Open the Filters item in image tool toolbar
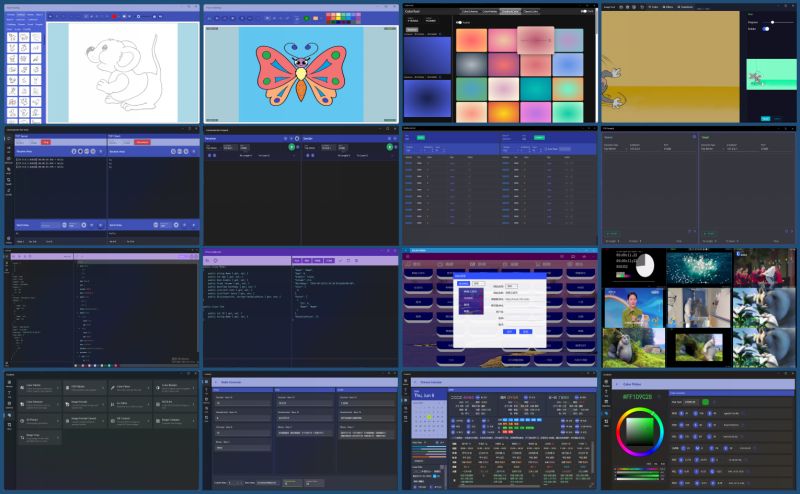Viewport: 800px width, 494px height. coord(669,7)
